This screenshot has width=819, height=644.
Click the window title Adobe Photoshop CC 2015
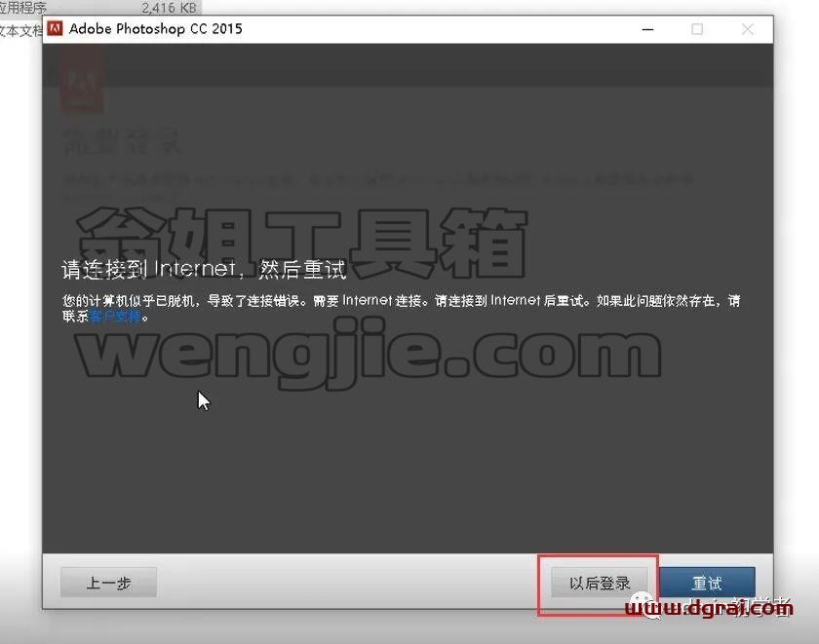pos(156,28)
